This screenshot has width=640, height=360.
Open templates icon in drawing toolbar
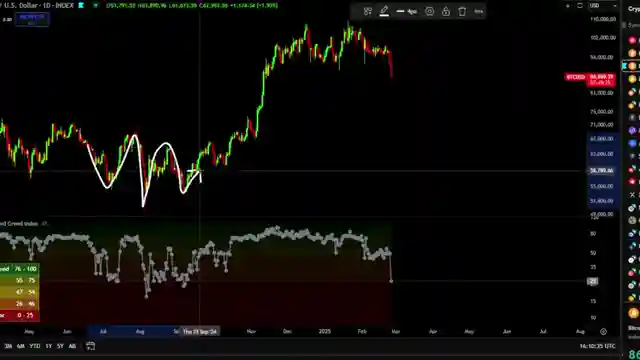(368, 11)
